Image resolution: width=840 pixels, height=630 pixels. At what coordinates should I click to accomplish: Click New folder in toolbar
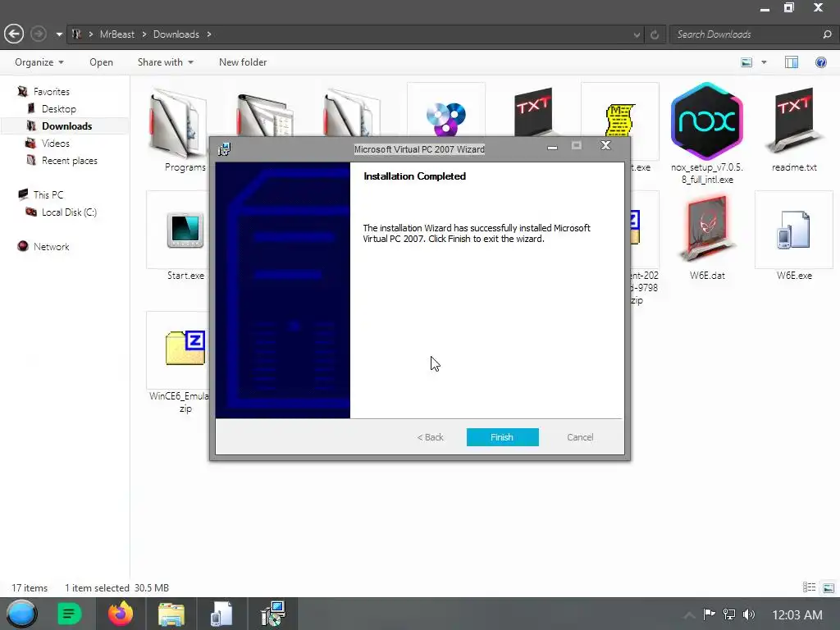(x=243, y=62)
